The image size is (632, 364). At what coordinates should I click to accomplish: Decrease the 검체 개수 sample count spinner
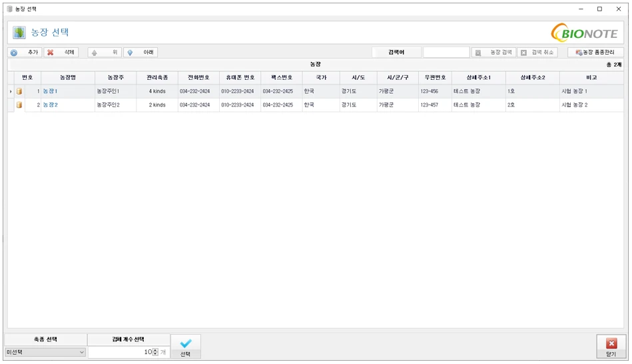point(156,354)
